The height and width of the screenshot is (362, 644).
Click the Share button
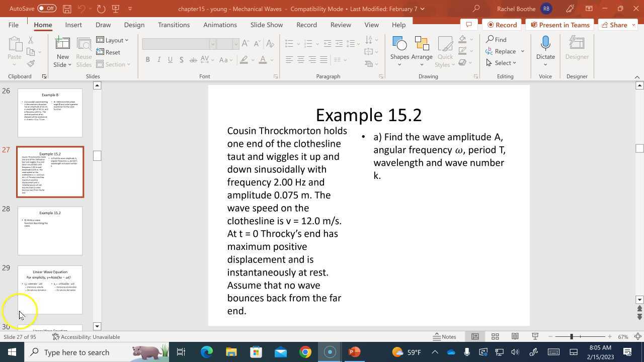point(614,25)
